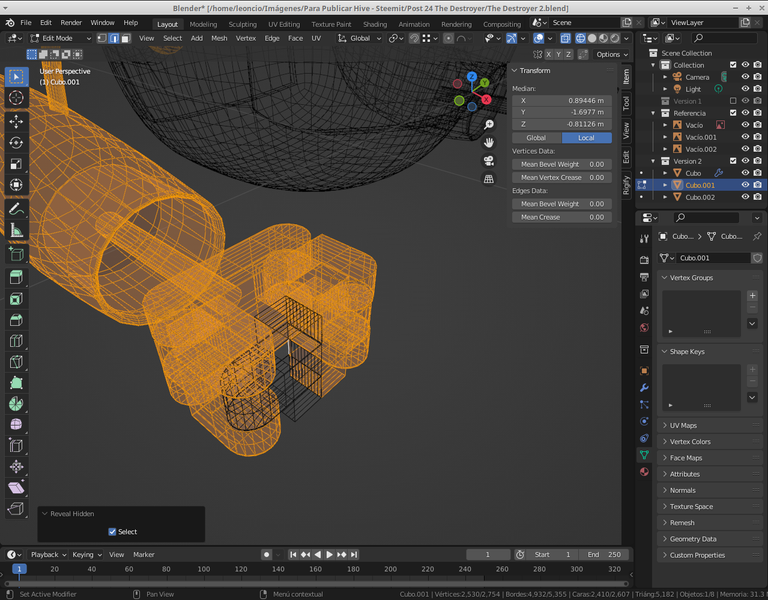
Task: Hide Cubo.001 in viewport with eye icon
Action: pos(745,185)
